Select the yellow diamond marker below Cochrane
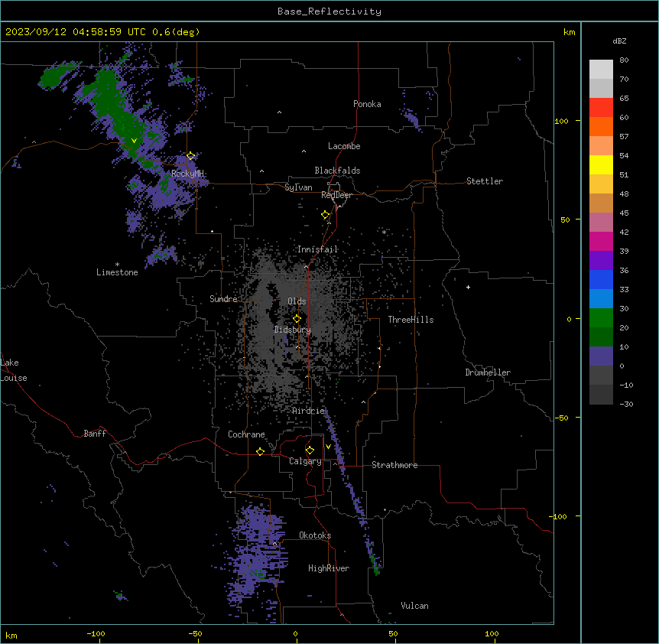 click(260, 451)
